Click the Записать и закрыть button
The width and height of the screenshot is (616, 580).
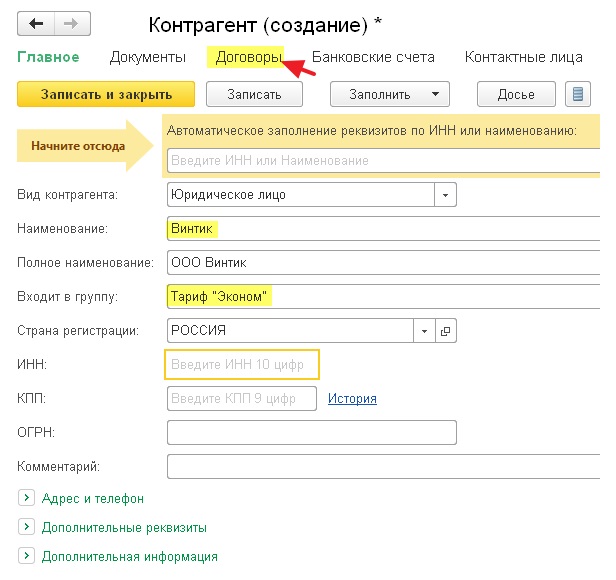pyautogui.click(x=106, y=94)
